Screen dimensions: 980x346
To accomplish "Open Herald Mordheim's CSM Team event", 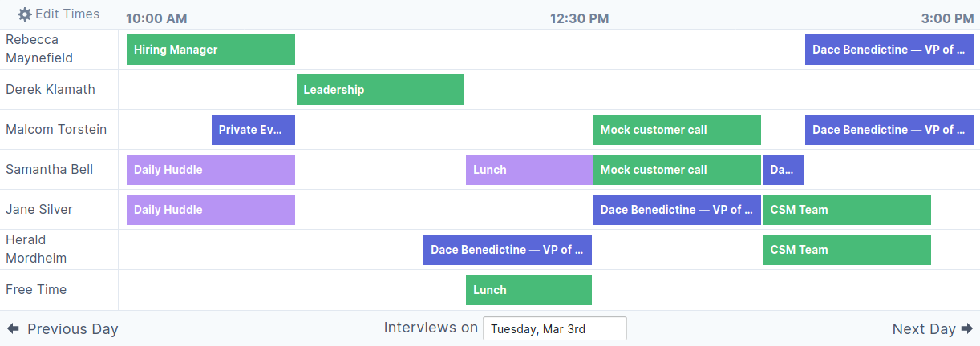I will point(847,250).
